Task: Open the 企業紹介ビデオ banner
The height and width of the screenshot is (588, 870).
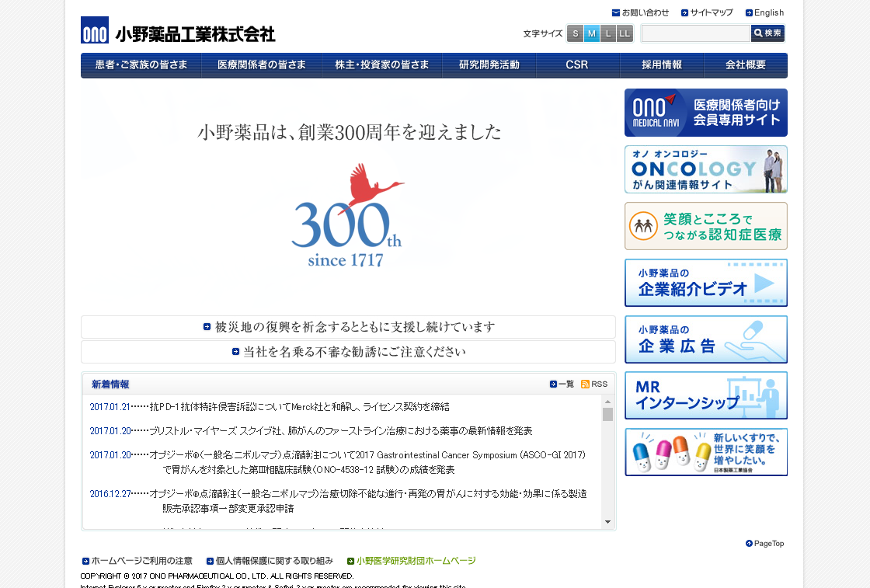Action: click(x=706, y=283)
